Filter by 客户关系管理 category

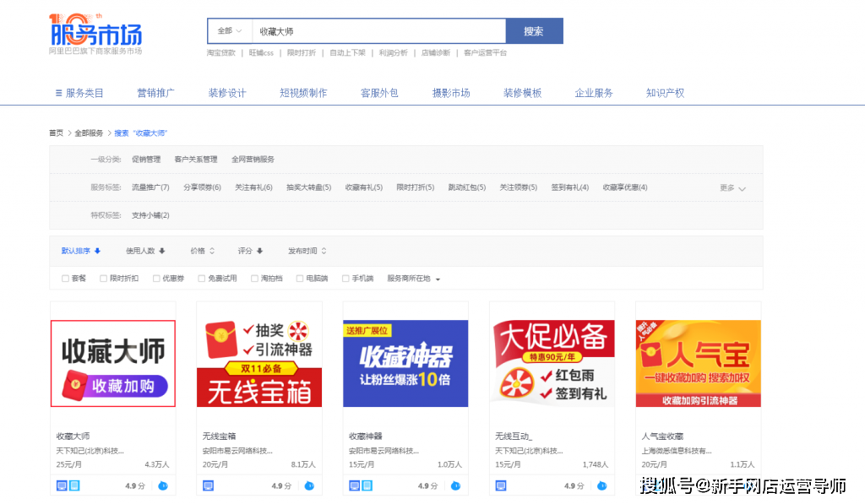click(196, 160)
